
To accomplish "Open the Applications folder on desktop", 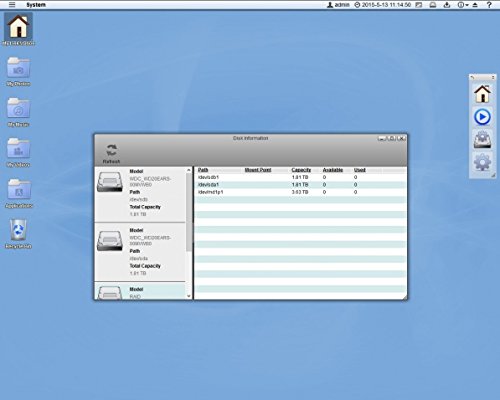I will coord(19,189).
